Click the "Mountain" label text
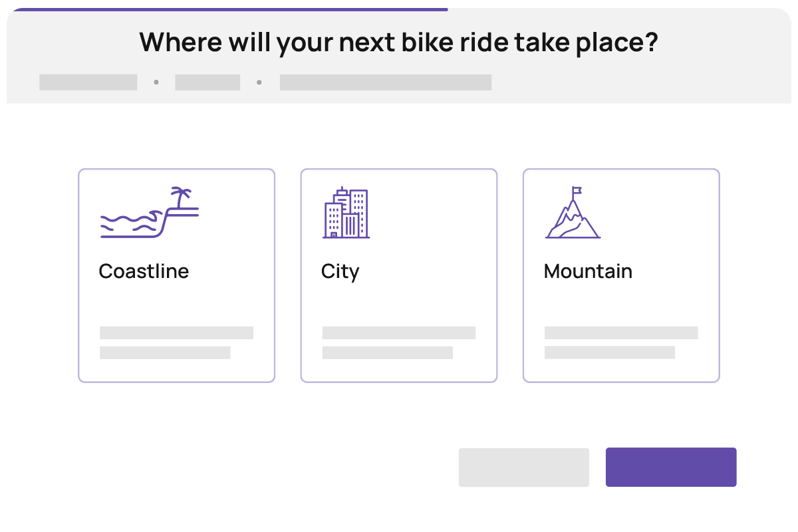This screenshot has width=798, height=532. (588, 271)
